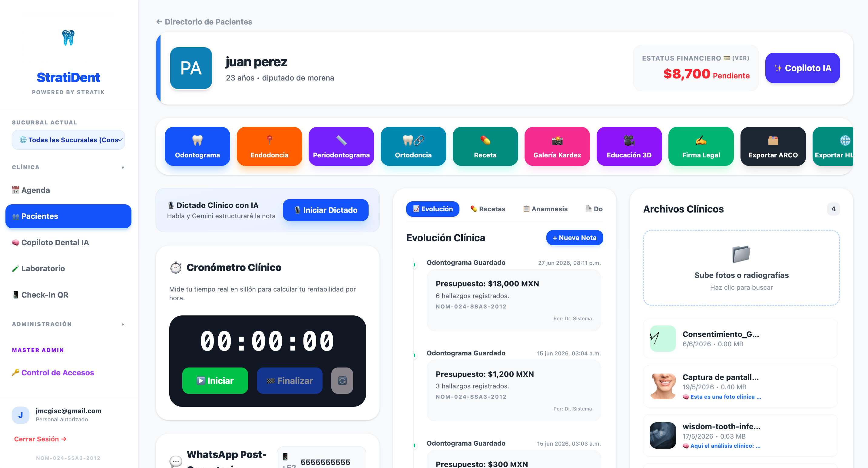This screenshot has height=468, width=868.
Task: Open the Galería Kardex module
Action: [557, 146]
